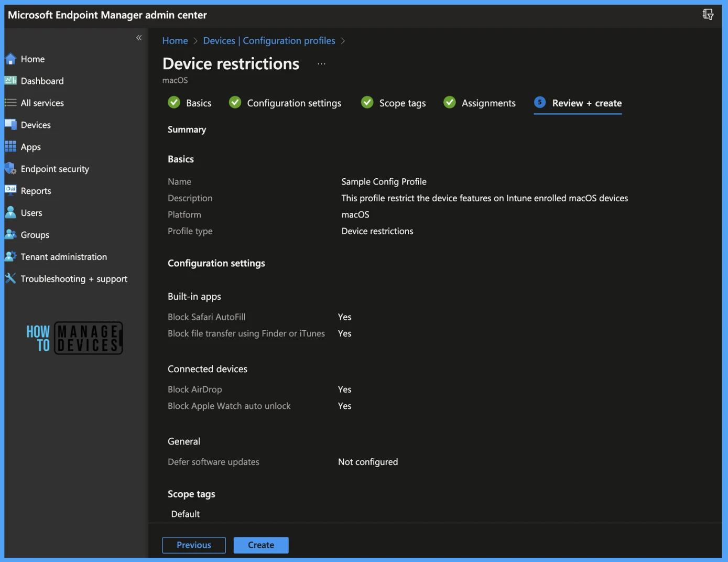Click the 'Not configured' value

[368, 462]
